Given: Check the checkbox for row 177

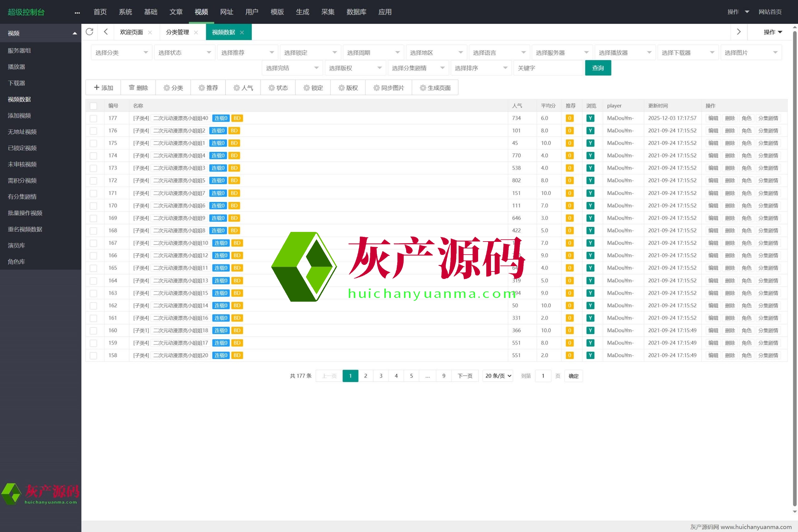Looking at the screenshot, I should (93, 118).
